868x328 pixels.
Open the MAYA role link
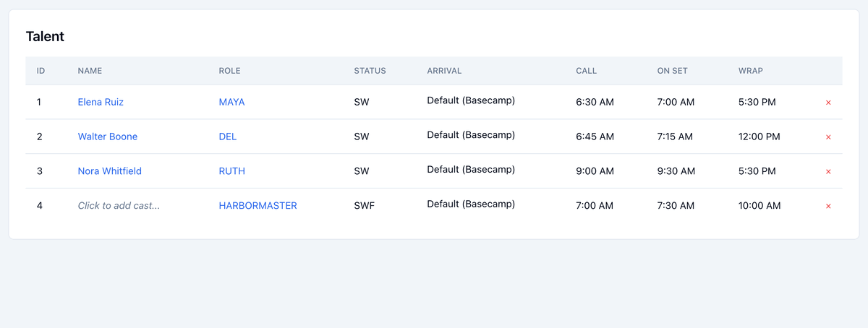tap(232, 102)
